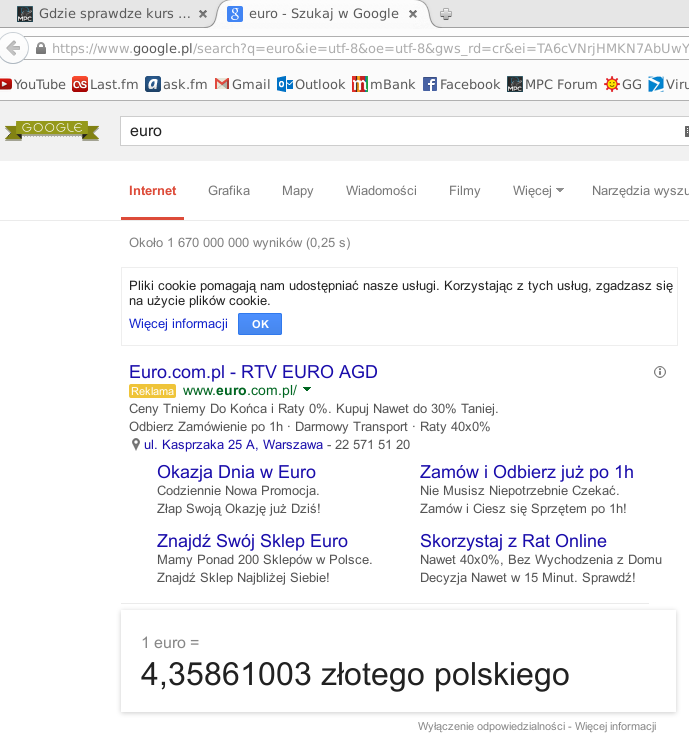Click the phone number 22 571 51 20
Image resolution: width=689 pixels, height=745 pixels.
[372, 445]
